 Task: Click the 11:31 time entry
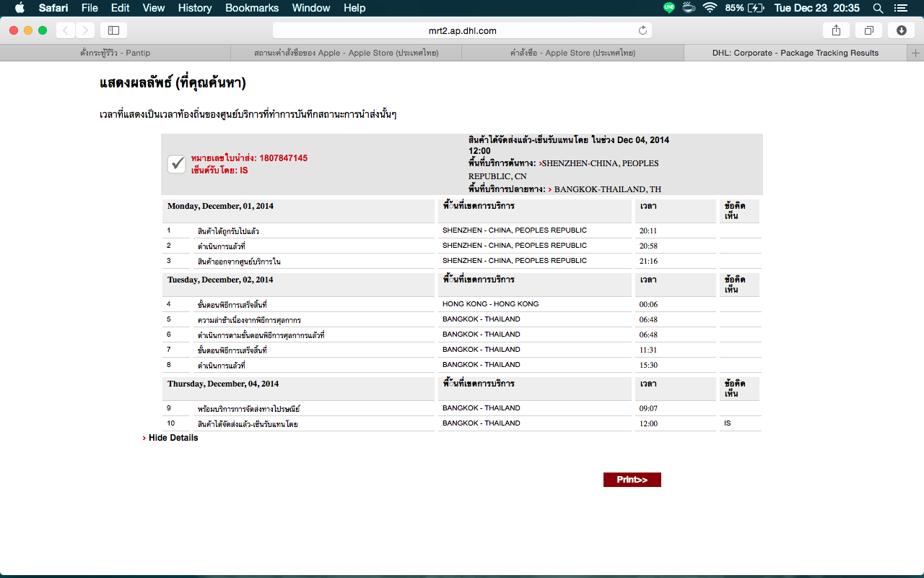(x=648, y=350)
